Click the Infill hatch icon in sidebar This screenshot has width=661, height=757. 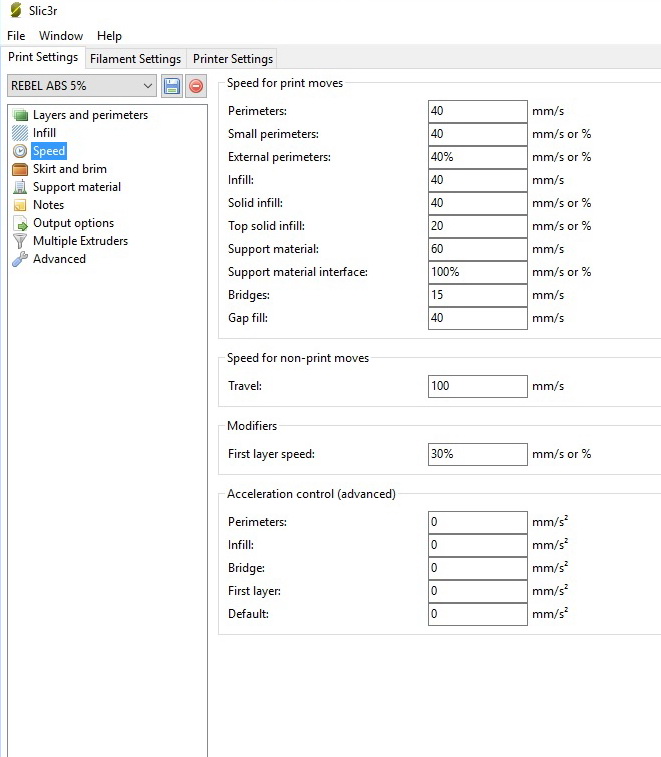coord(20,133)
